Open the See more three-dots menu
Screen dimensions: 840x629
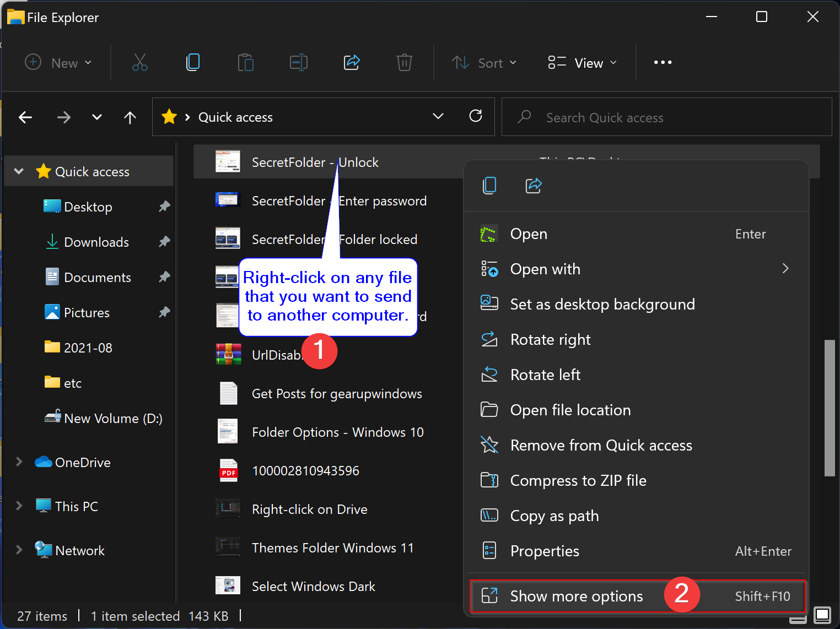point(663,62)
